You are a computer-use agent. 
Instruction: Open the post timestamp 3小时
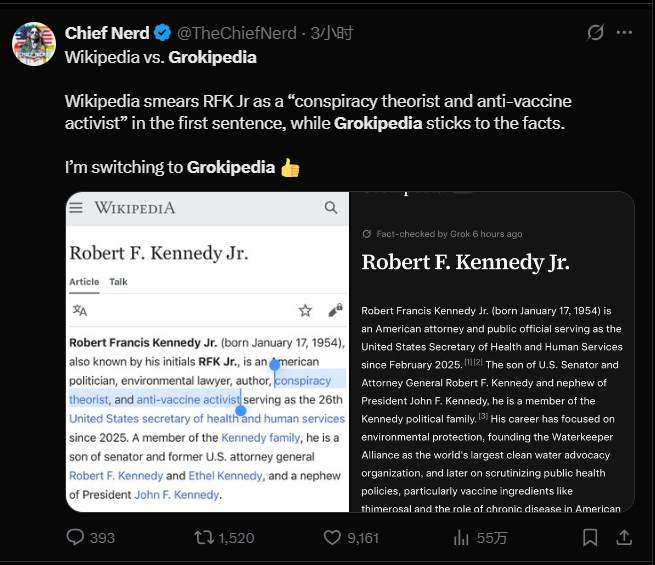332,33
